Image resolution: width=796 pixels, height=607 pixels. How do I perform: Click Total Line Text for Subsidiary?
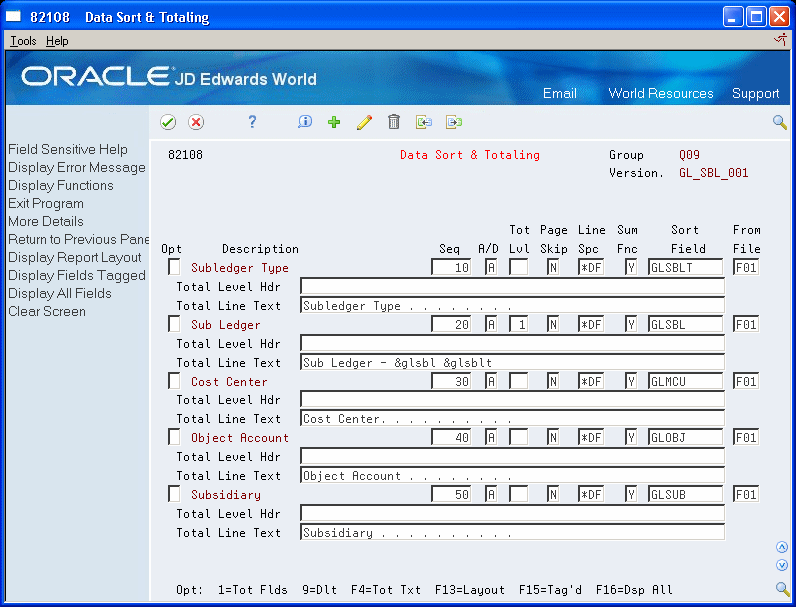[x=512, y=532]
